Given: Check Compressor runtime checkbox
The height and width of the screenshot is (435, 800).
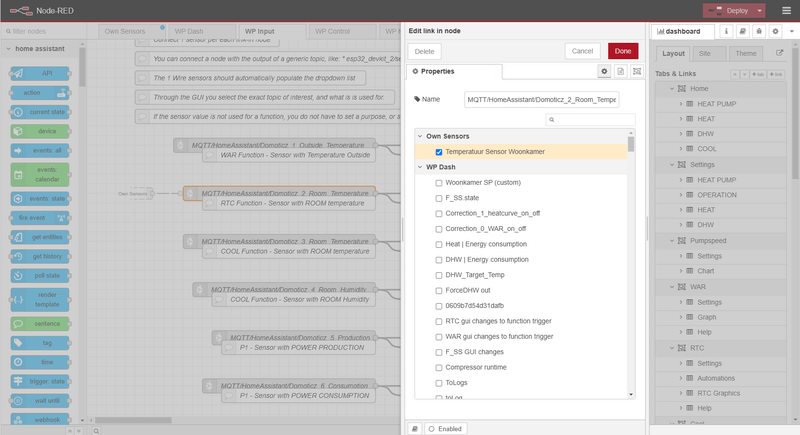Looking at the screenshot, I should point(439,368).
